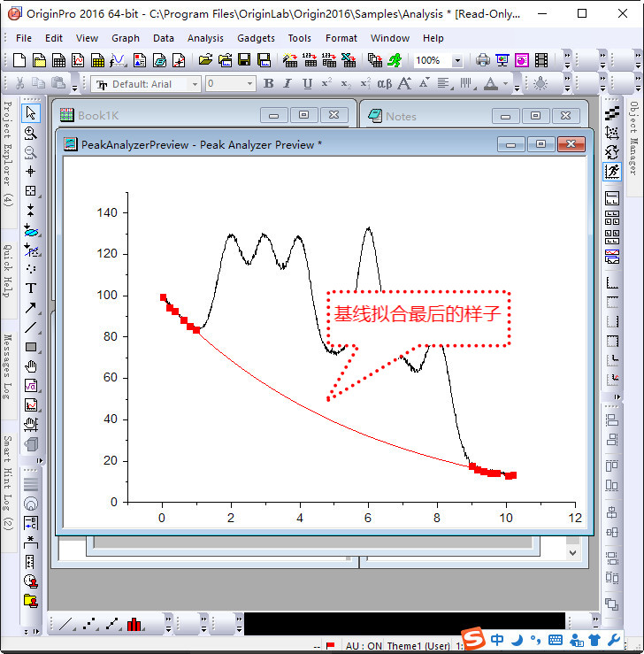Activate the Zoom In magnifier tool
644x654 pixels.
(x=31, y=133)
